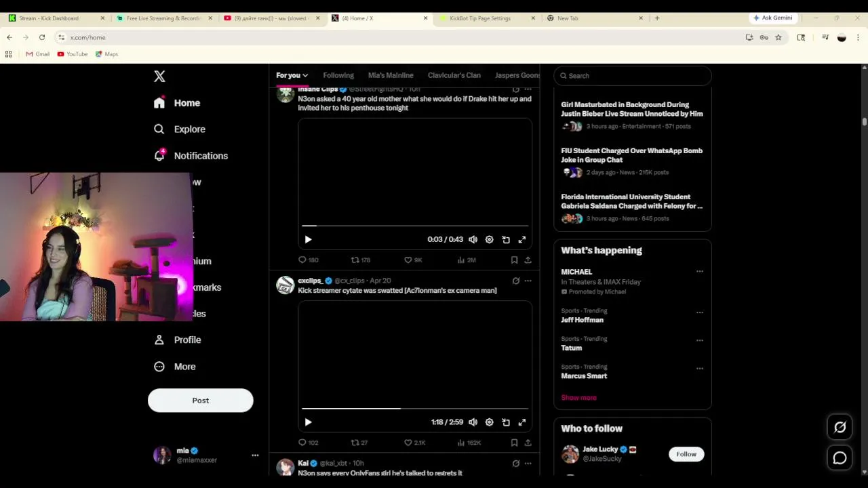Repost the cxclips post with 27 reposts
Screen dimensions: 868x488
(355, 443)
